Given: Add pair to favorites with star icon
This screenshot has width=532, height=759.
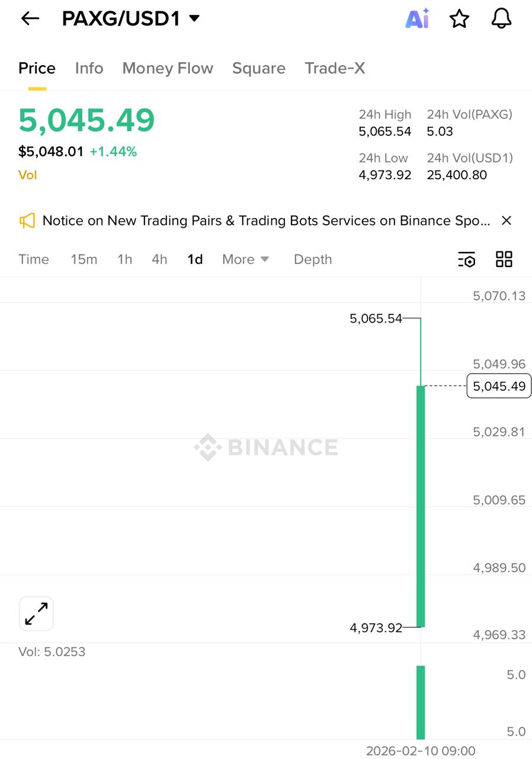Looking at the screenshot, I should point(459,19).
